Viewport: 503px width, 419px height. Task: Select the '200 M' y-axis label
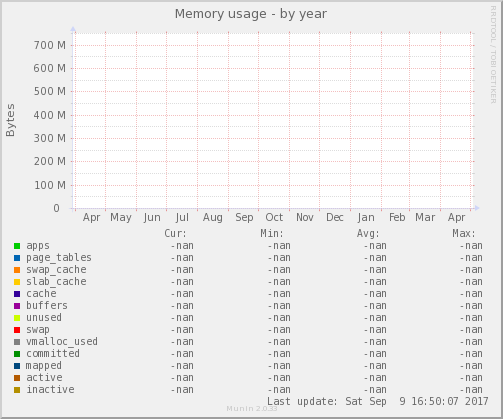click(x=50, y=161)
